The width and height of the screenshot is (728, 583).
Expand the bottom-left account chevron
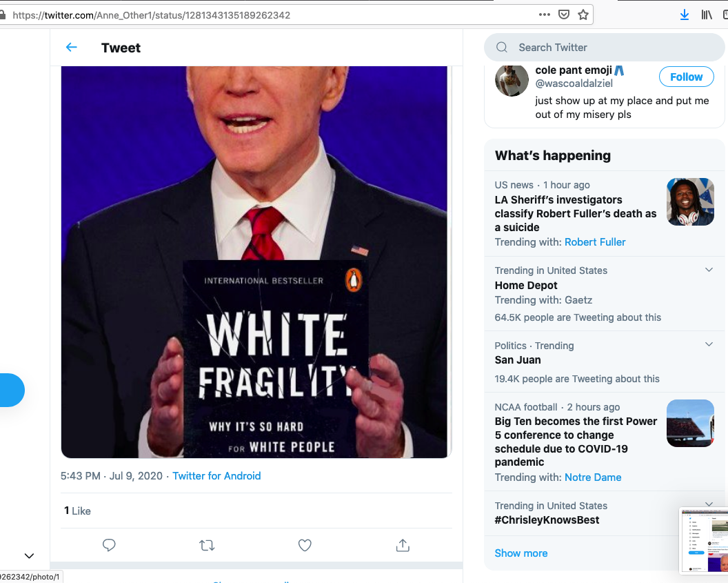point(29,555)
